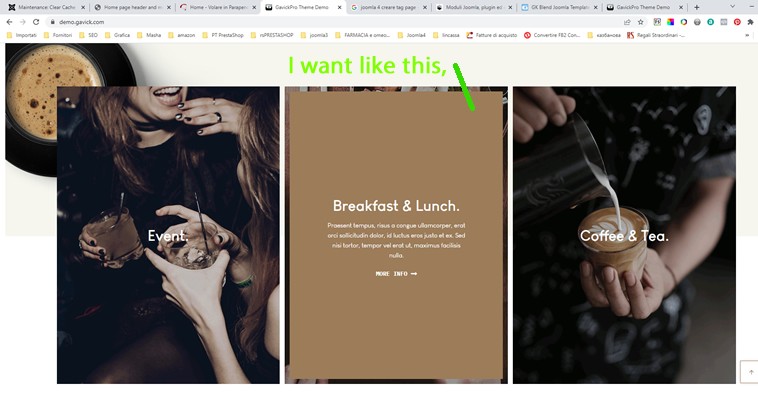This screenshot has width=758, height=409.
Task: Open the Importati bookmarks folder
Action: coord(22,35)
